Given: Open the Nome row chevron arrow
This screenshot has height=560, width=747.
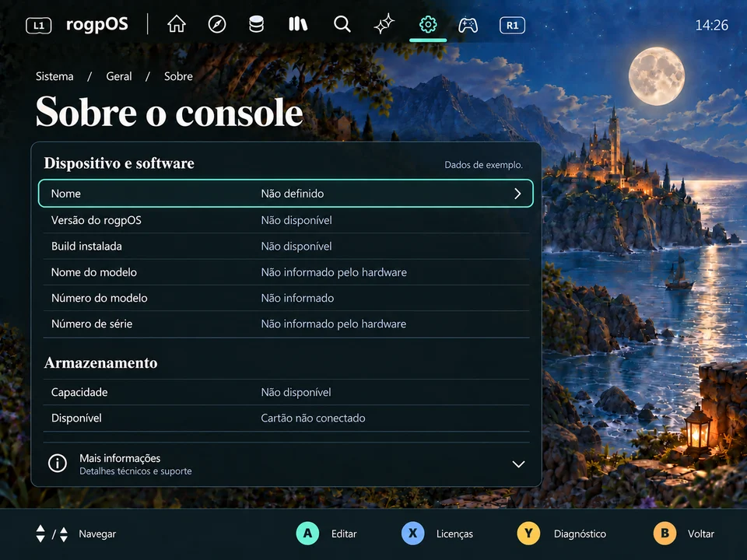Looking at the screenshot, I should (518, 194).
